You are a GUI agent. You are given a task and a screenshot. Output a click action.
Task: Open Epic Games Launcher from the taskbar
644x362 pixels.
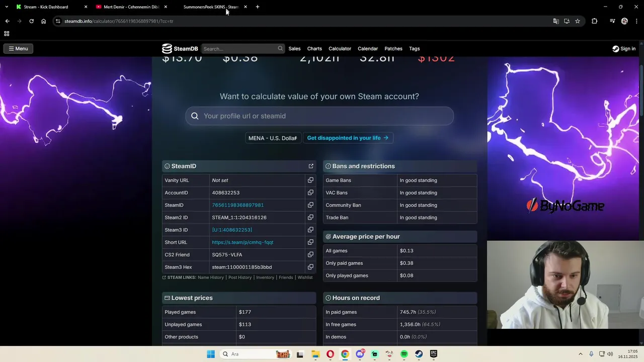click(434, 354)
